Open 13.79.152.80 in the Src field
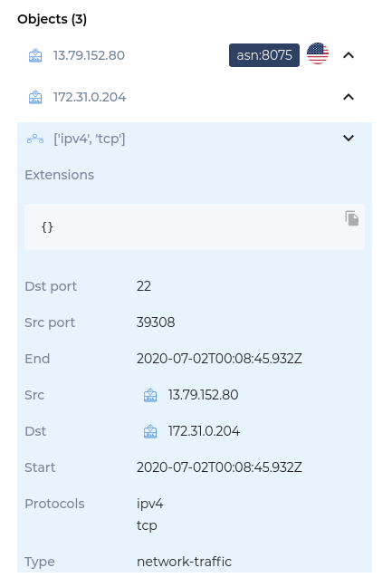Image resolution: width=392 pixels, height=587 pixels. 203,395
